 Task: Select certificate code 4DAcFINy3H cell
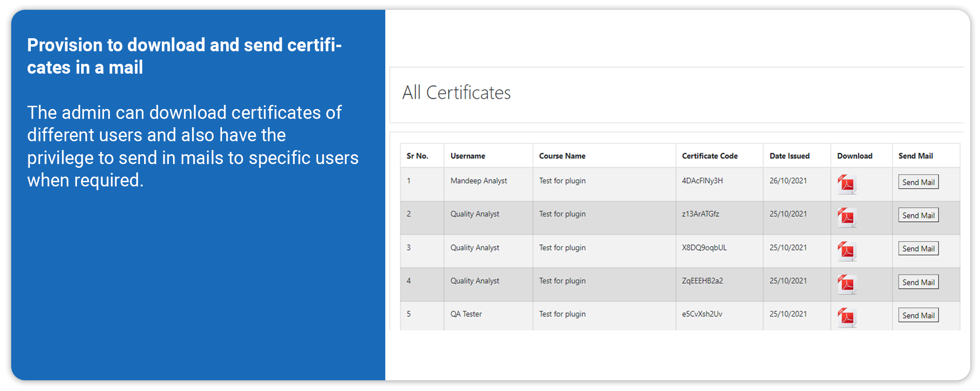click(702, 181)
